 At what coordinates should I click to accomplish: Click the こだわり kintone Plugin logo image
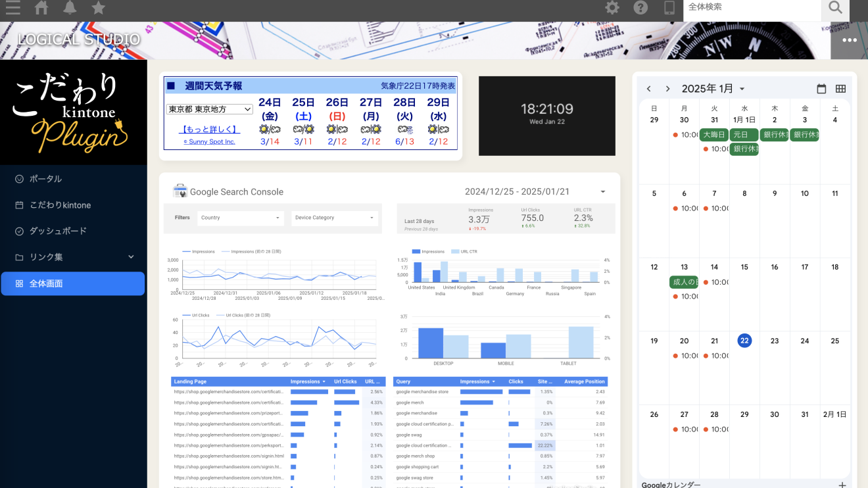click(74, 112)
